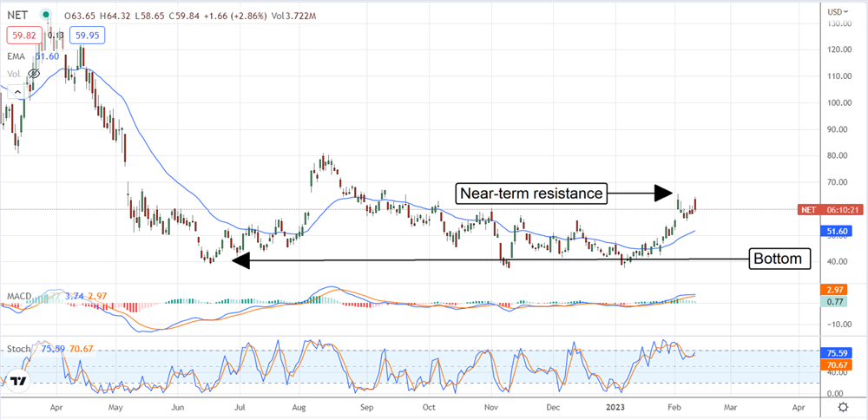Click the red 59.82 sell button
868x420 pixels.
tap(23, 36)
